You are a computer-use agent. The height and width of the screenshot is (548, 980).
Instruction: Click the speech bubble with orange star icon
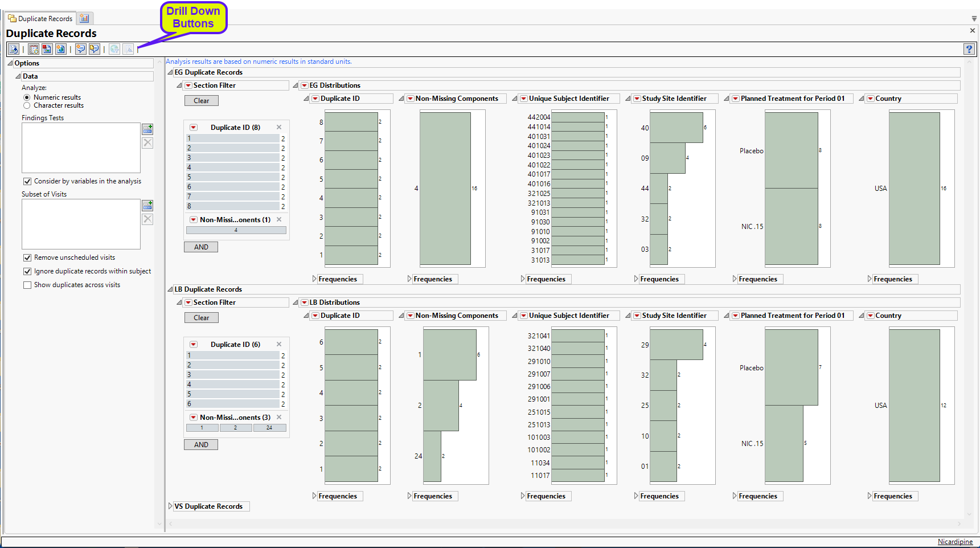coord(81,50)
